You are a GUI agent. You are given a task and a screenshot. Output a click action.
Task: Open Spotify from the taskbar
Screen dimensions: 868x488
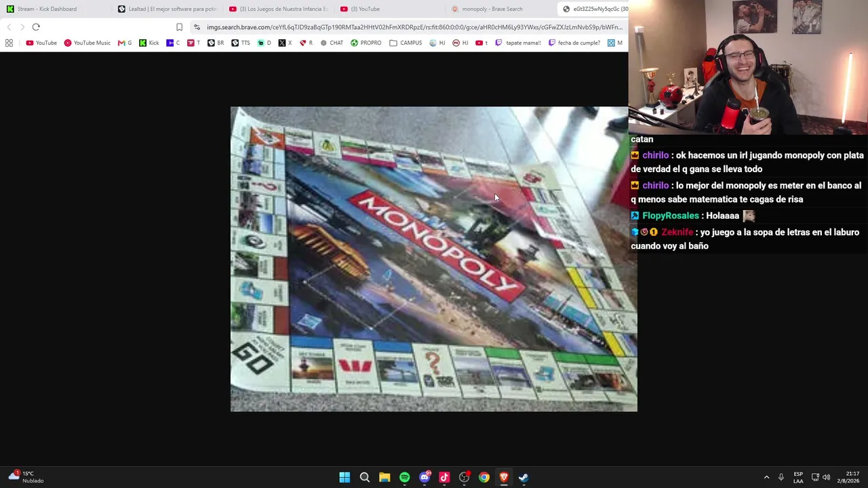click(404, 477)
